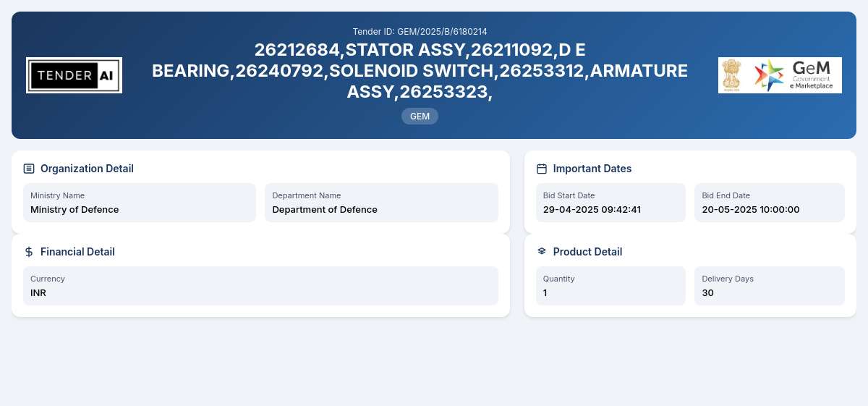Click the GEM badge under the title

pos(420,116)
